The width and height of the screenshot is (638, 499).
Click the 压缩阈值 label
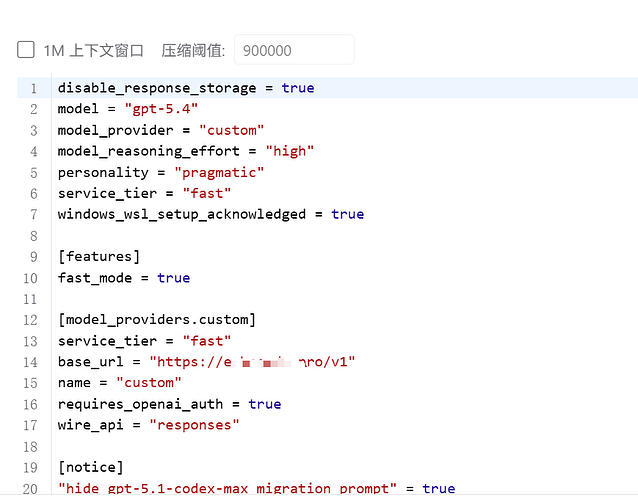pyautogui.click(x=193, y=50)
